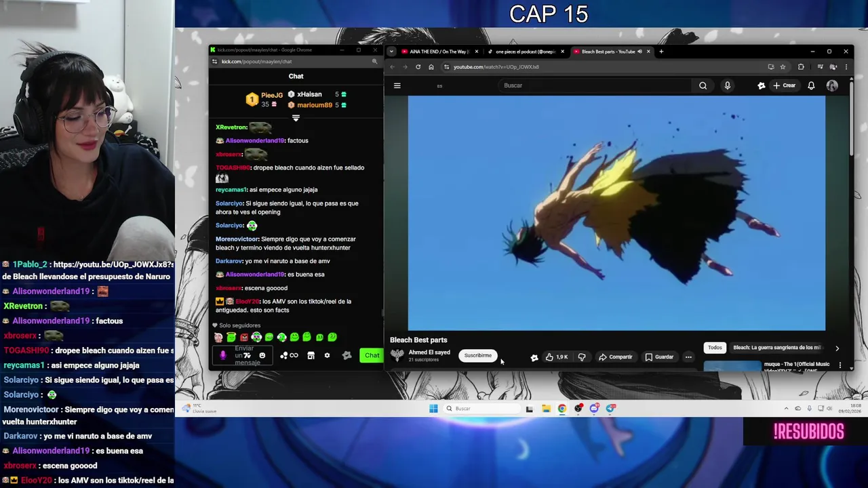Screen dimensions: 868x488
Task: Open site info icon in Kick address bar
Action: 214,62
